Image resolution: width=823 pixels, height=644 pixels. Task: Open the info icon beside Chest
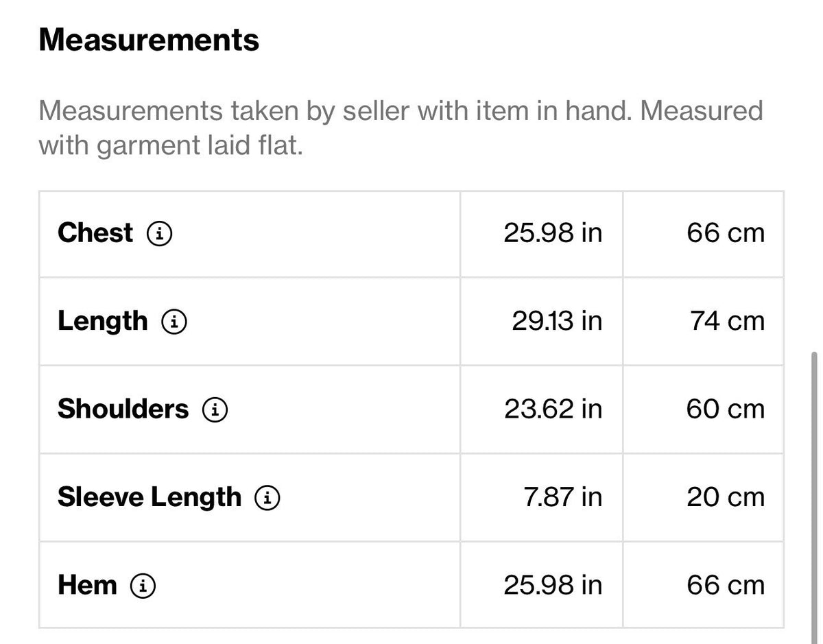pyautogui.click(x=159, y=234)
